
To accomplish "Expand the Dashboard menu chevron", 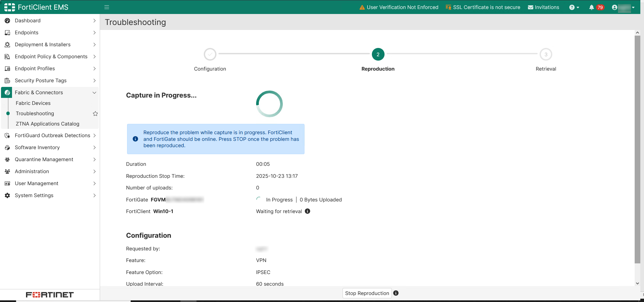I will (x=94, y=21).
